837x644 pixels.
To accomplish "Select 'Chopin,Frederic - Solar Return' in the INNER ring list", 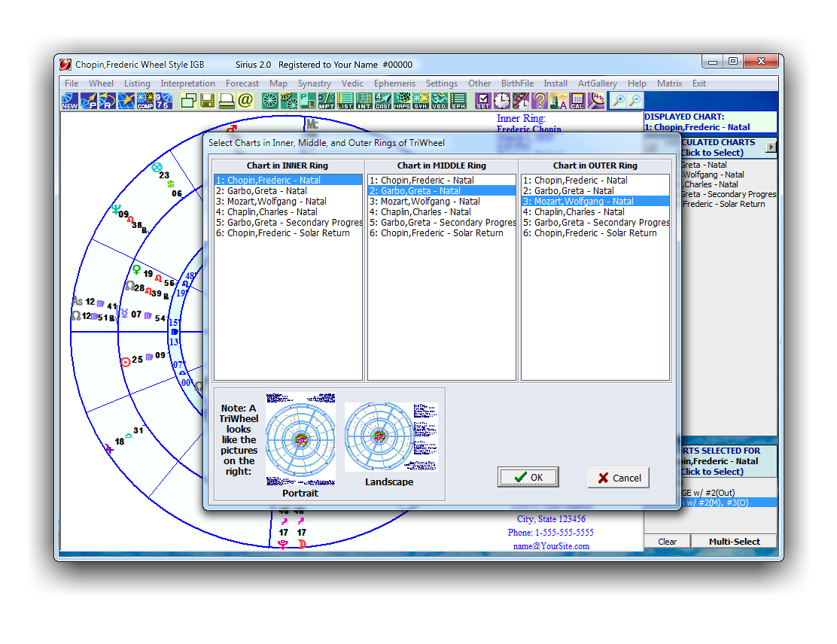I will tap(288, 233).
